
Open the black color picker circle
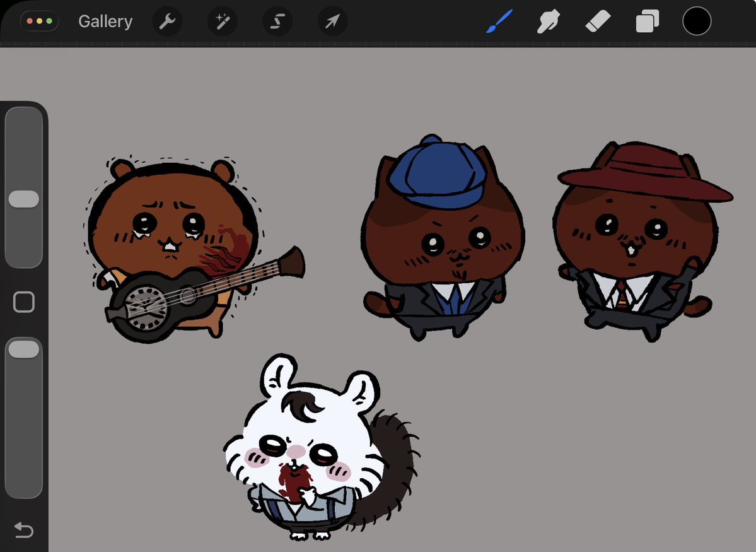697,21
